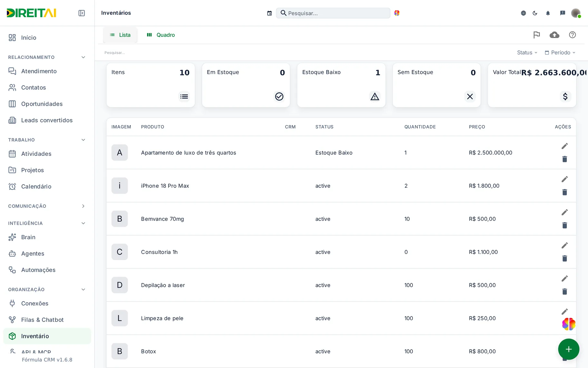This screenshot has width=588, height=368.
Task: Edit the iPhone 18 Pro Max item
Action: (x=565, y=179)
